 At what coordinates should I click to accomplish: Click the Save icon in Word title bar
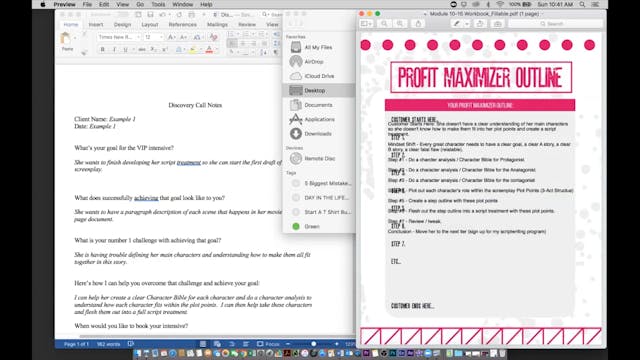[150, 15]
